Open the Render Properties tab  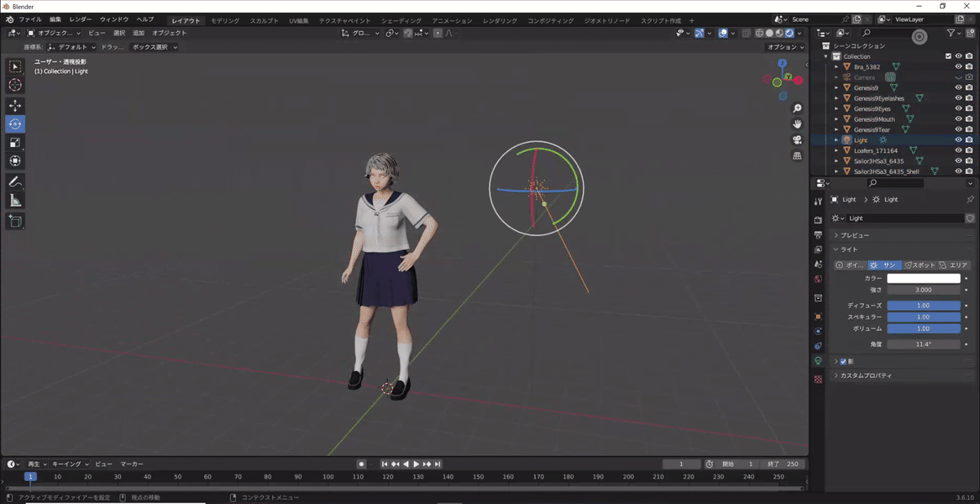click(817, 219)
